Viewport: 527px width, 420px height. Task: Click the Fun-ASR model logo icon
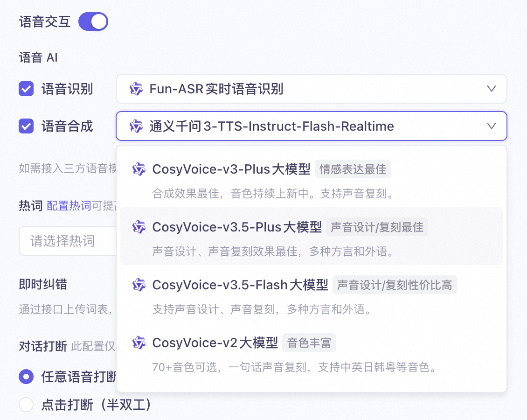point(136,89)
